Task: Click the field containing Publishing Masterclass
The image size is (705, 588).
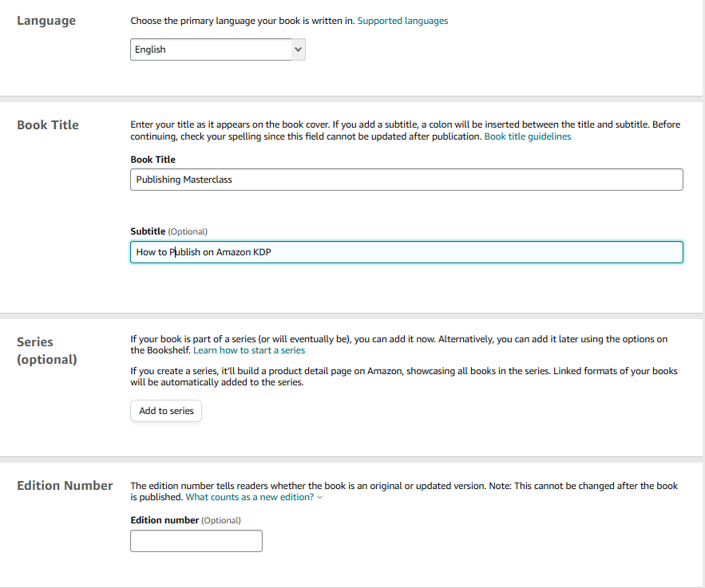Action: [406, 180]
